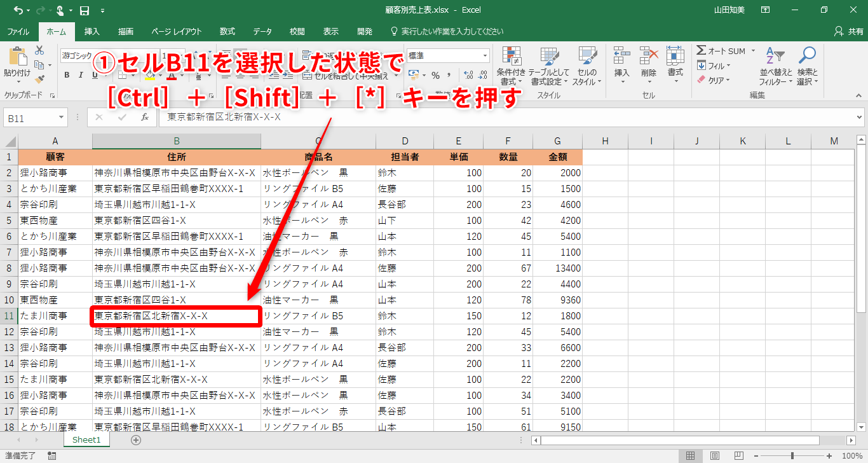Open テーブルとして書式設定 menu

[x=549, y=66]
